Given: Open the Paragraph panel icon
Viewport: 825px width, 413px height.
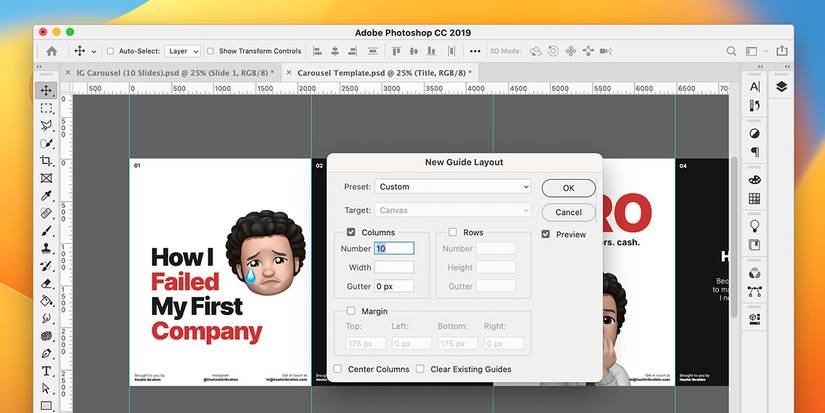Looking at the screenshot, I should coord(754,152).
